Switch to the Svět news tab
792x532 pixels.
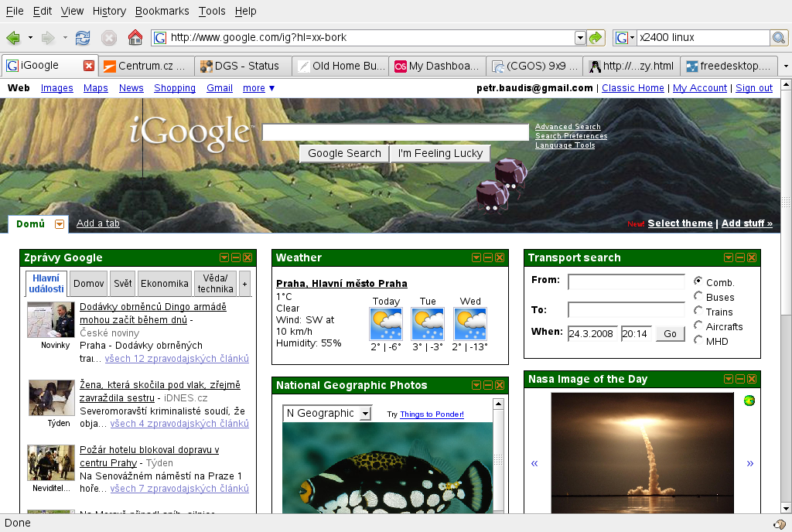coord(123,284)
